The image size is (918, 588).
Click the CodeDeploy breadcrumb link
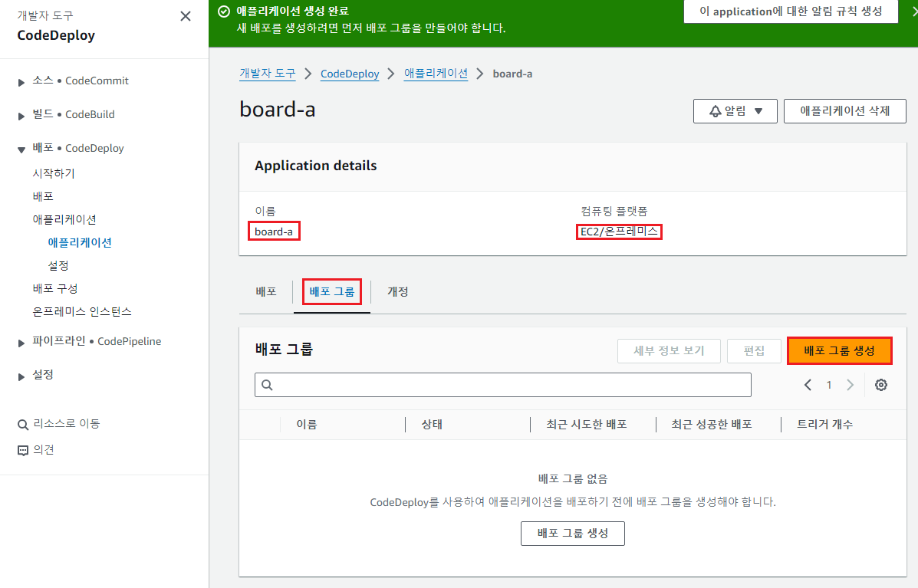point(350,74)
